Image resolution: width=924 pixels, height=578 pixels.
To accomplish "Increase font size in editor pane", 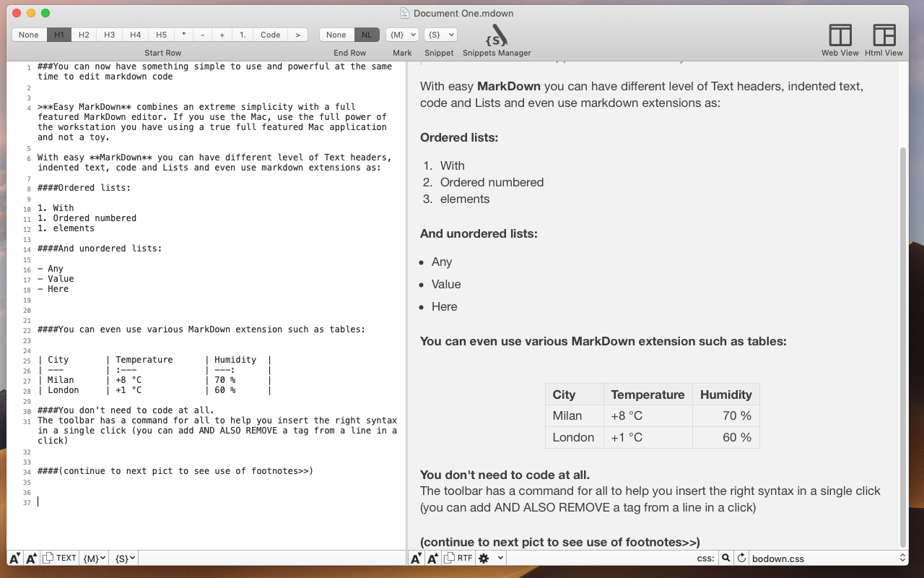I will pos(31,558).
